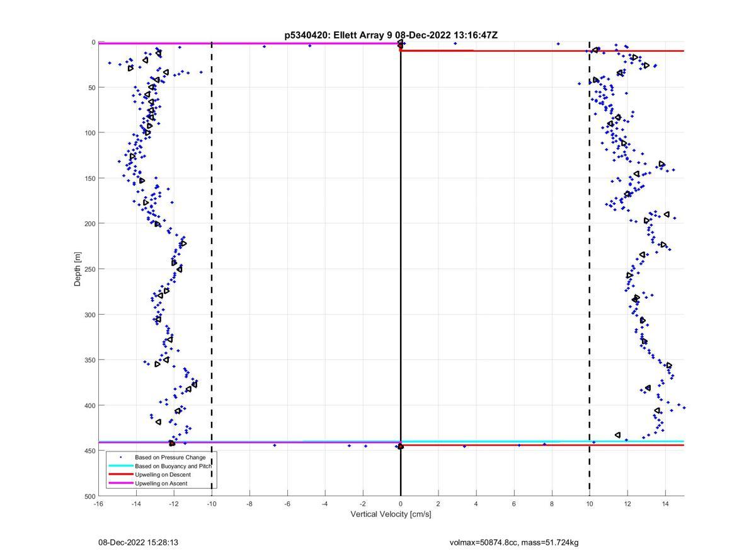Click the plot title p5340420 Ellett Array 9
This screenshot has height=558, width=756.
click(391, 35)
